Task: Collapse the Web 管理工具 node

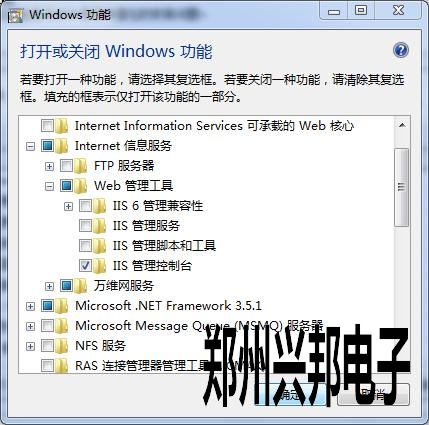Action: pos(49,186)
